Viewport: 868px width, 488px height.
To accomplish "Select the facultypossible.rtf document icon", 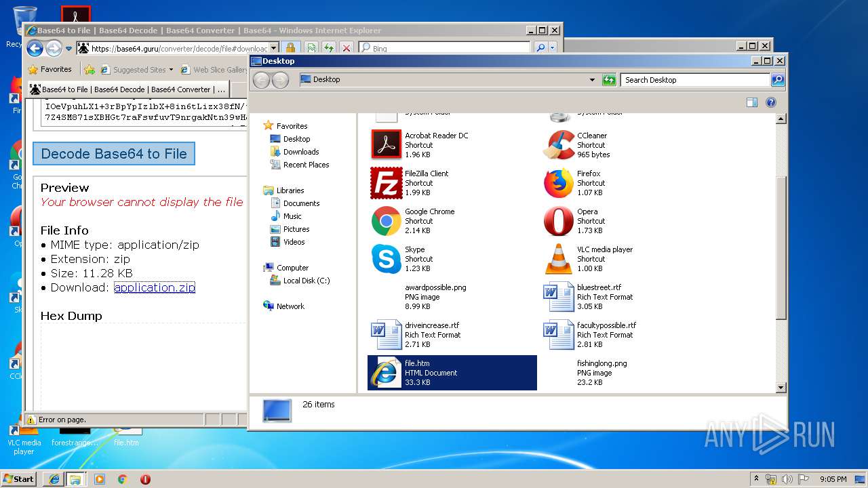I will click(559, 334).
